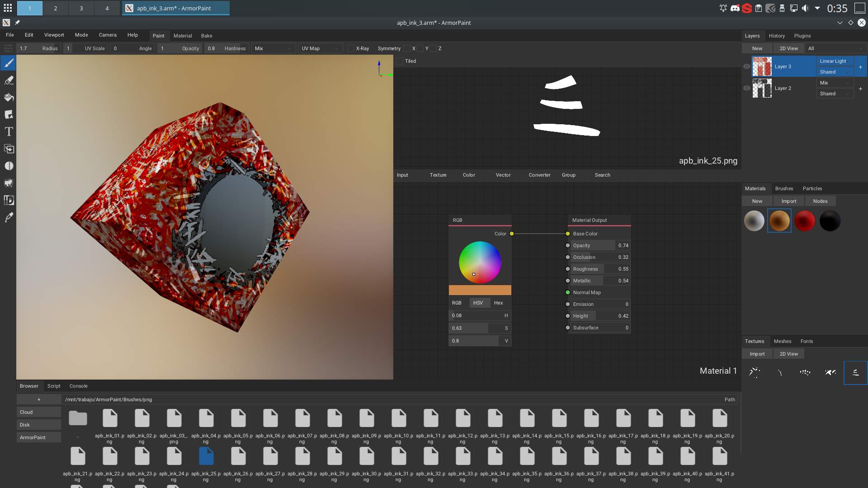The height and width of the screenshot is (488, 868).
Task: Select the apb_ink_25.png brush thumbnail
Action: [x=206, y=456]
